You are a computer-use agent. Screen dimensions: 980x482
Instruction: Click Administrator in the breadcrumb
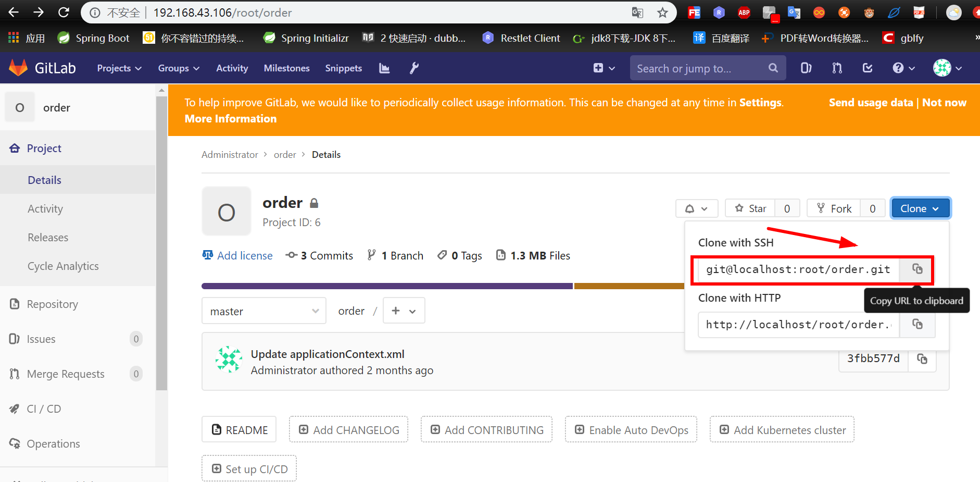coord(230,155)
